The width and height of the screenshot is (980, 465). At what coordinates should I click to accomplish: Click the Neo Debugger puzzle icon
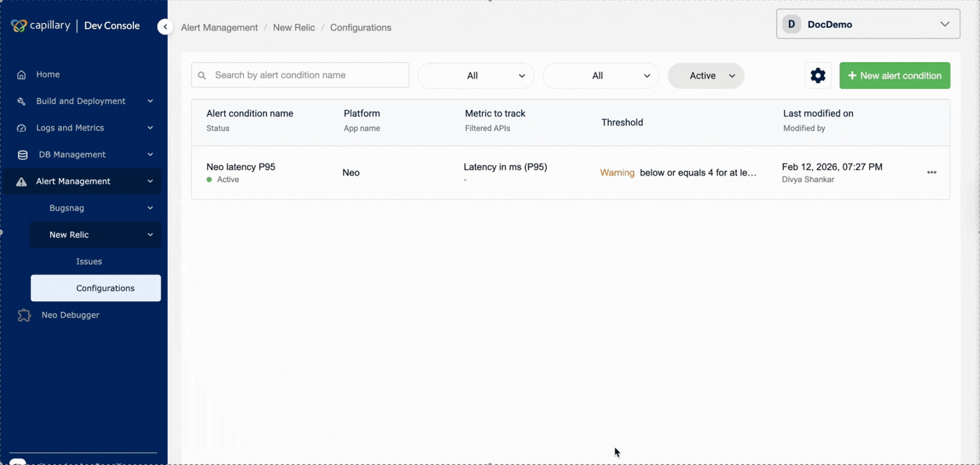pos(24,315)
